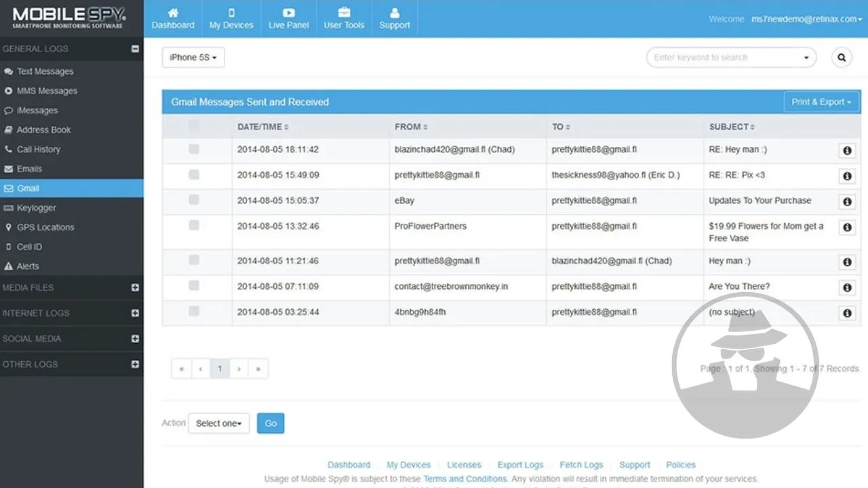Select Gmail in sidebar
The image size is (868, 488).
72,188
